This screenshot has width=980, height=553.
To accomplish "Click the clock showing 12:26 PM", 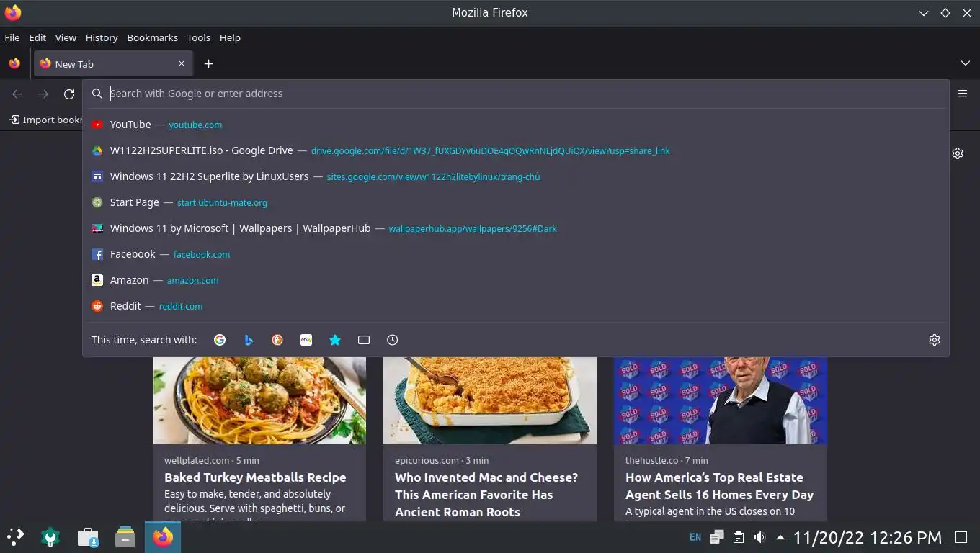I will coord(868,537).
